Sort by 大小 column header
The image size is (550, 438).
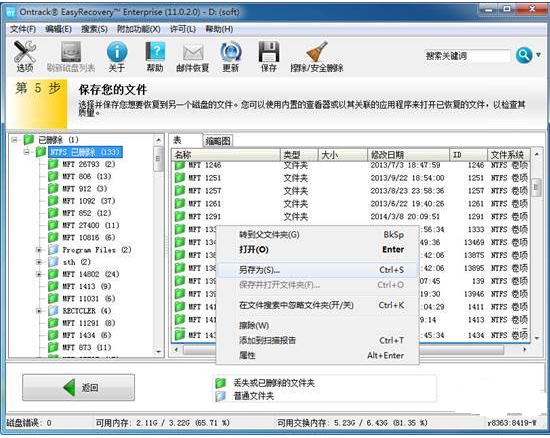click(x=342, y=155)
